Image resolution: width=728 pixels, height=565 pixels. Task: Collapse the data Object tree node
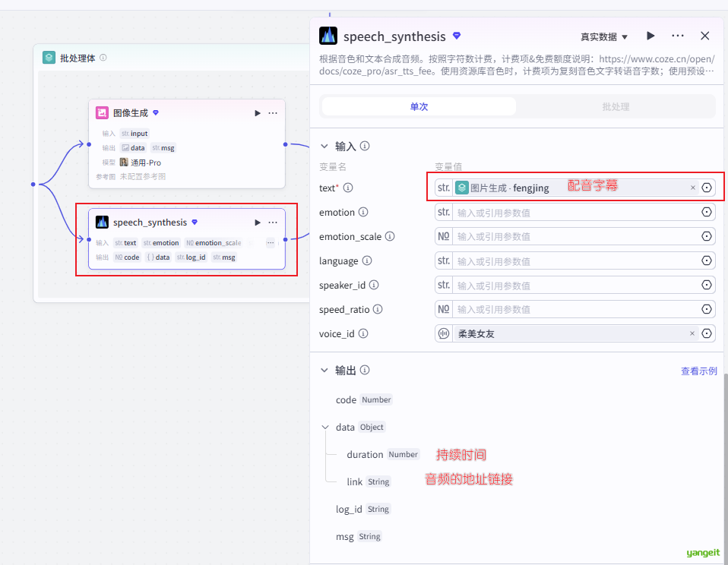pos(325,428)
